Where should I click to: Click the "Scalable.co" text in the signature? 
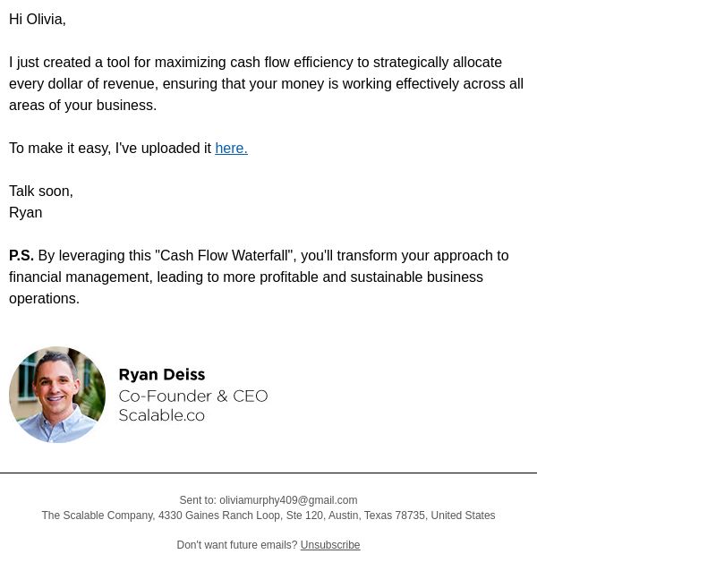pos(162,415)
